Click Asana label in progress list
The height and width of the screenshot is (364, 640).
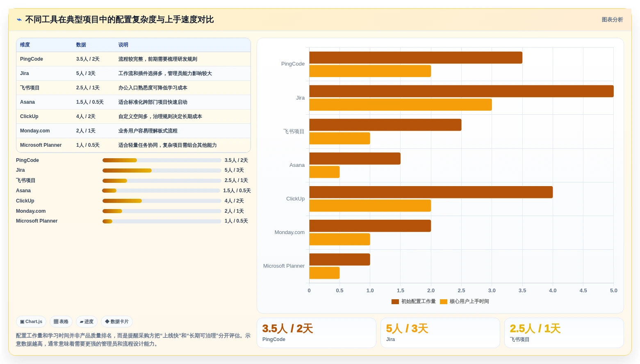point(23,191)
